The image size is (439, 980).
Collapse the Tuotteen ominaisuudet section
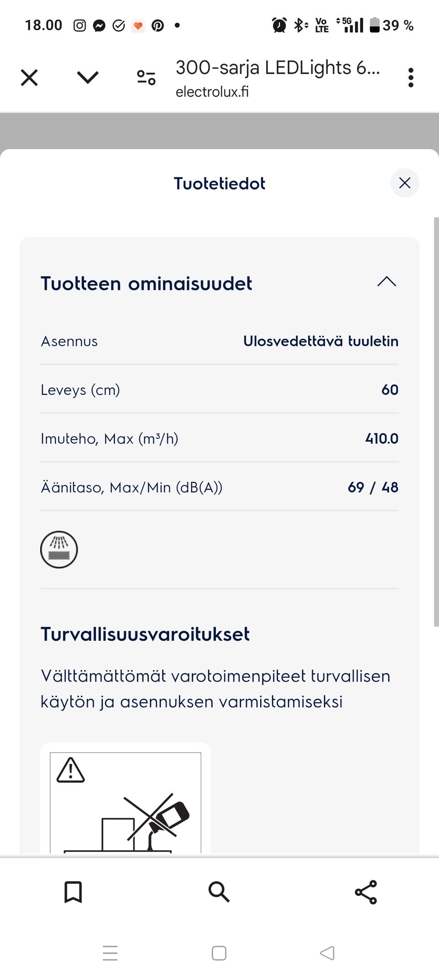[386, 282]
